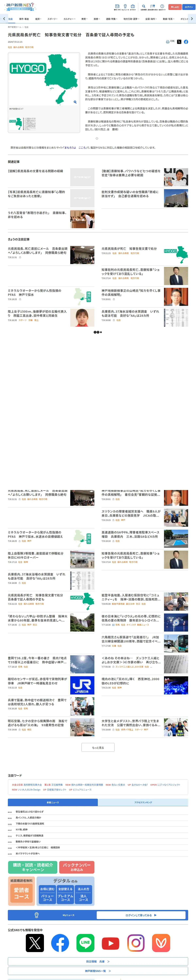196x980 pixels.
Task: Share the article on X
Action: tap(179, 42)
